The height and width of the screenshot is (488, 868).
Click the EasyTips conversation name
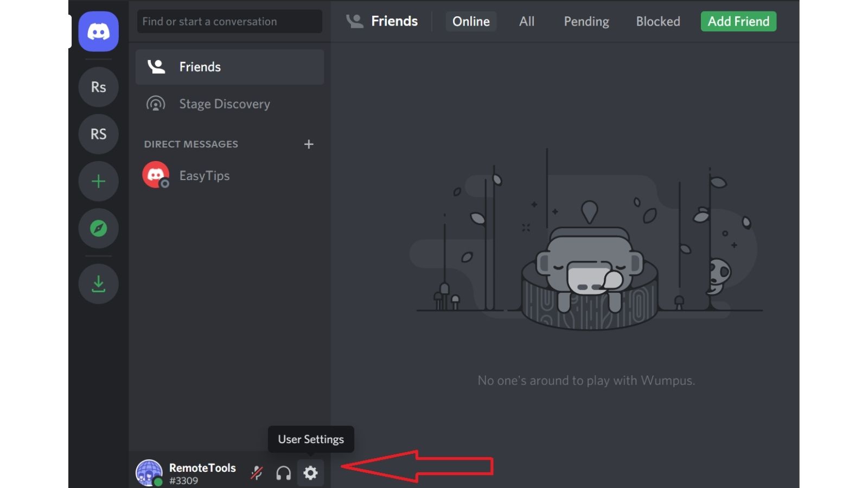tap(205, 176)
